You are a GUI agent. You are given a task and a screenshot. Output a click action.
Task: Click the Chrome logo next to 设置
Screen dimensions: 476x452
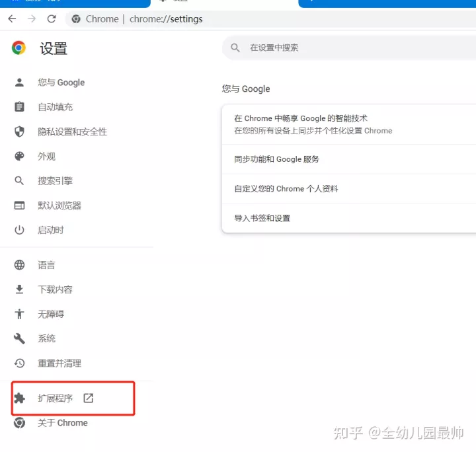point(19,48)
